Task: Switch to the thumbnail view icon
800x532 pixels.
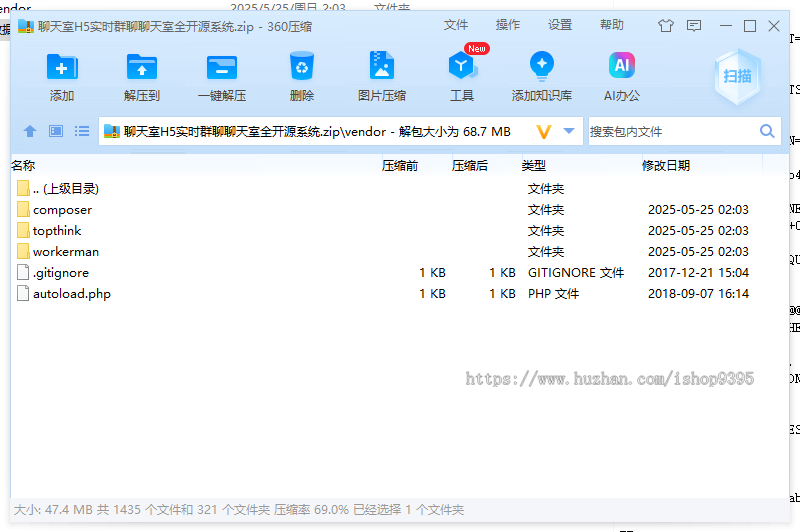Action: point(56,132)
